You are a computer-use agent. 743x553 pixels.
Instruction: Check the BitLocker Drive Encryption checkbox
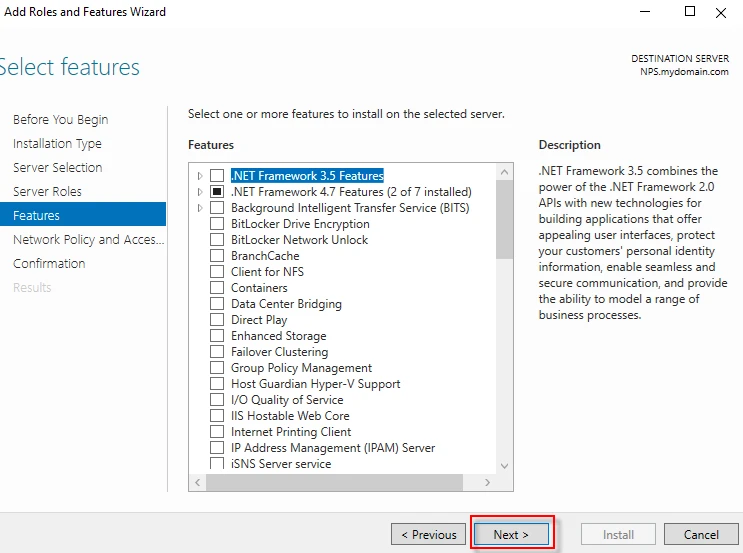point(216,224)
